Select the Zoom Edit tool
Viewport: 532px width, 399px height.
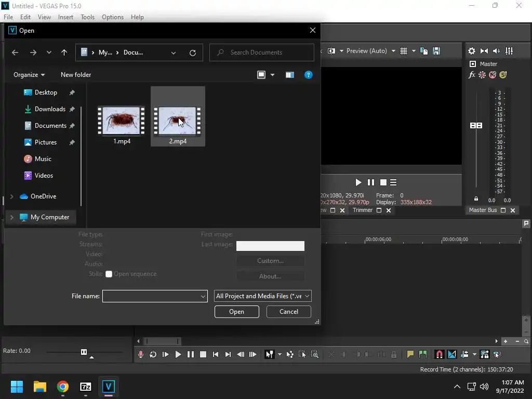pos(314,354)
